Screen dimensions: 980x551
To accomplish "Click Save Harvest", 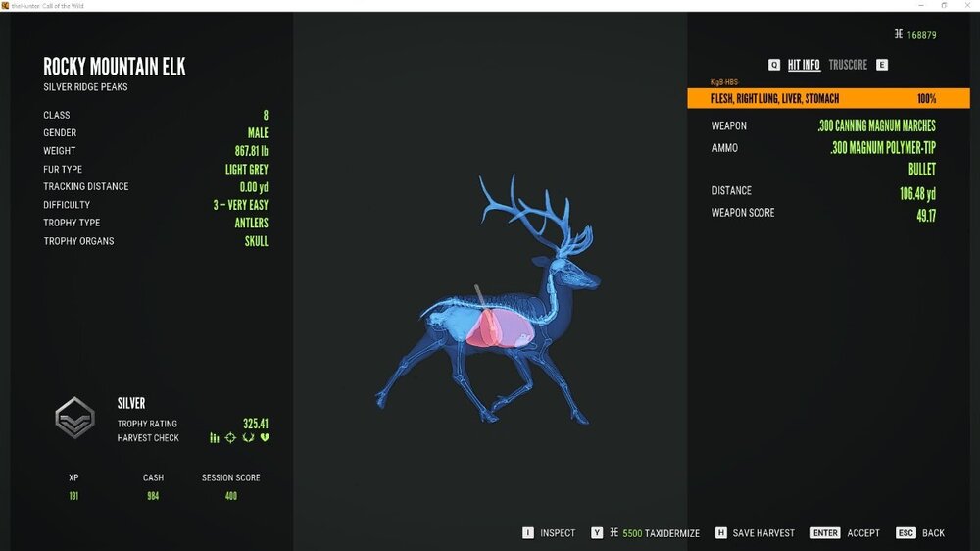I will coord(762,533).
